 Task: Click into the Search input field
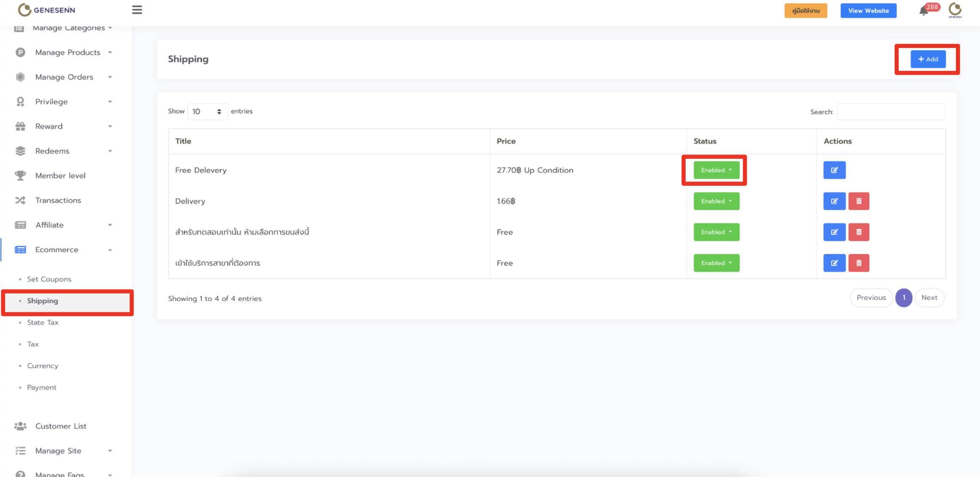(891, 112)
